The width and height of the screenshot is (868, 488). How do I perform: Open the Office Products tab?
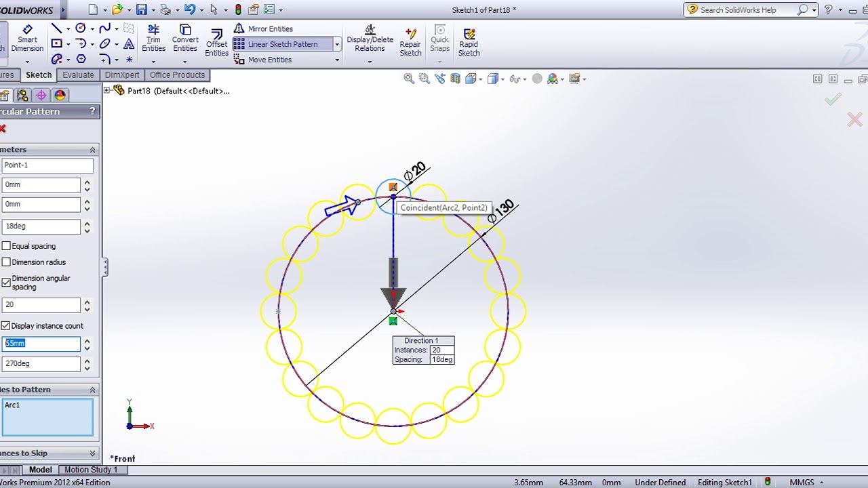pos(177,75)
